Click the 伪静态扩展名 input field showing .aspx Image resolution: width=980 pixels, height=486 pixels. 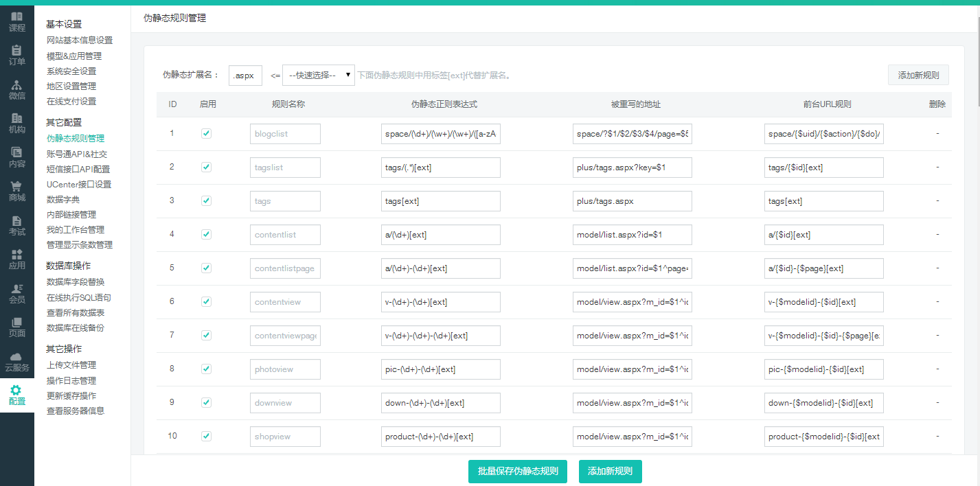pos(244,76)
